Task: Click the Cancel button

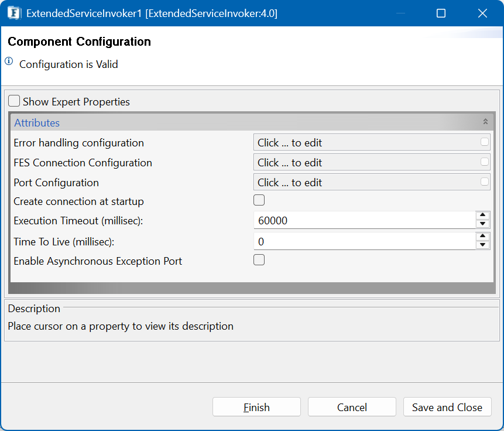Action: pos(352,407)
